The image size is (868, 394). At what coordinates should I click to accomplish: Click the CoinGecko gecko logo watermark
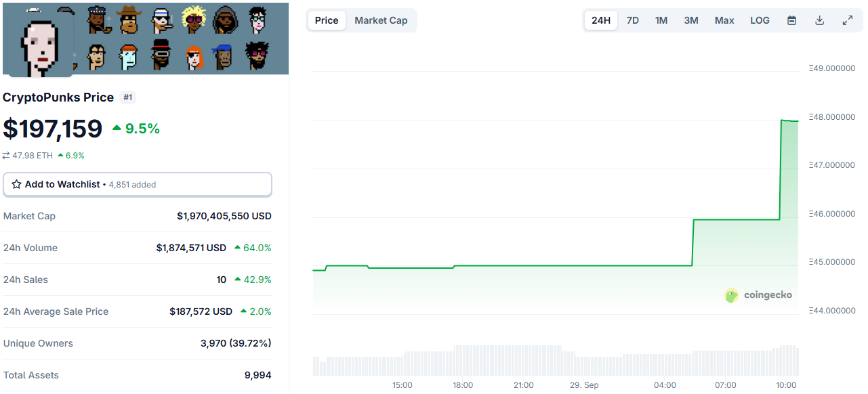[731, 295]
